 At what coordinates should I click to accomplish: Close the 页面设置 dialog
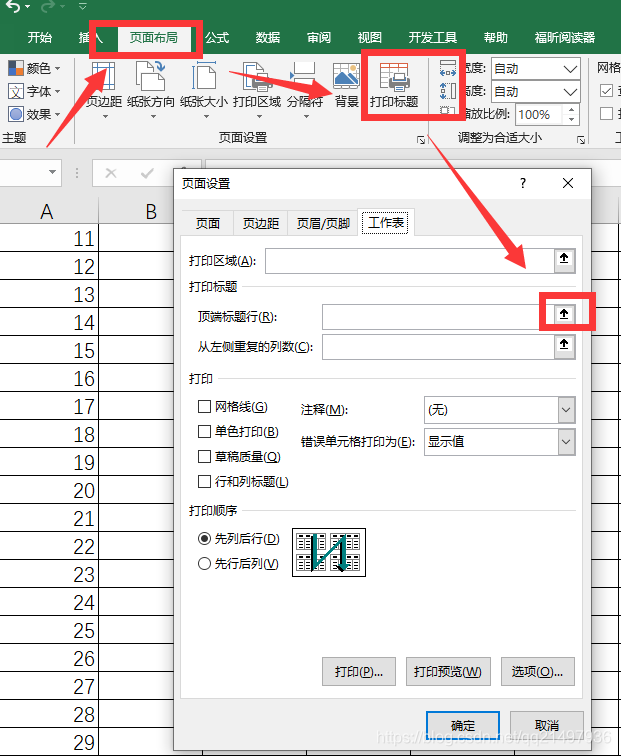coord(568,183)
